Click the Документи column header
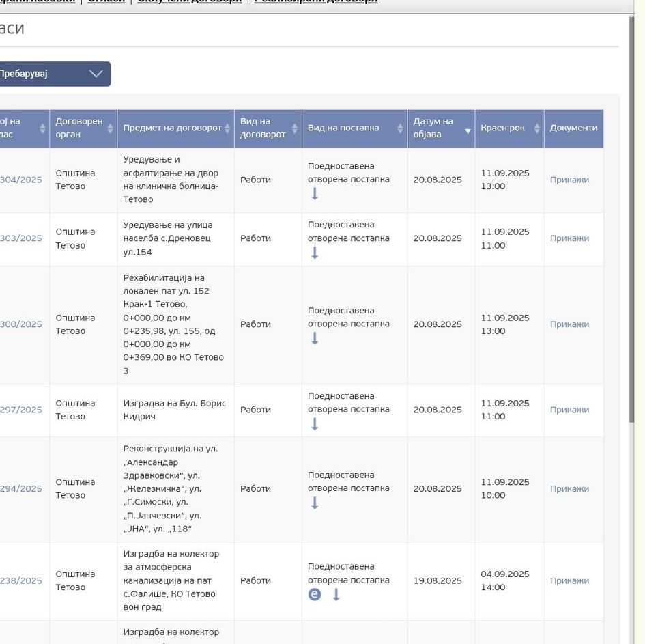The image size is (645, 644). pos(573,128)
